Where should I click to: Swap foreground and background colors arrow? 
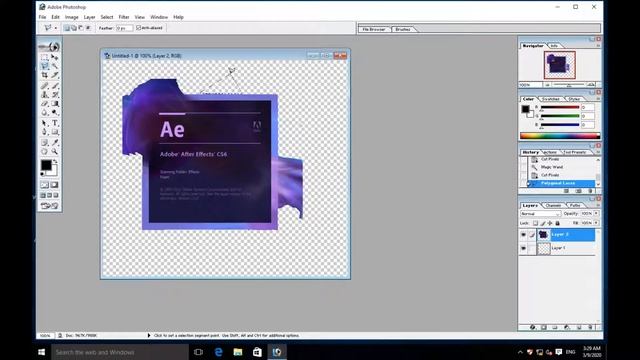click(x=55, y=162)
